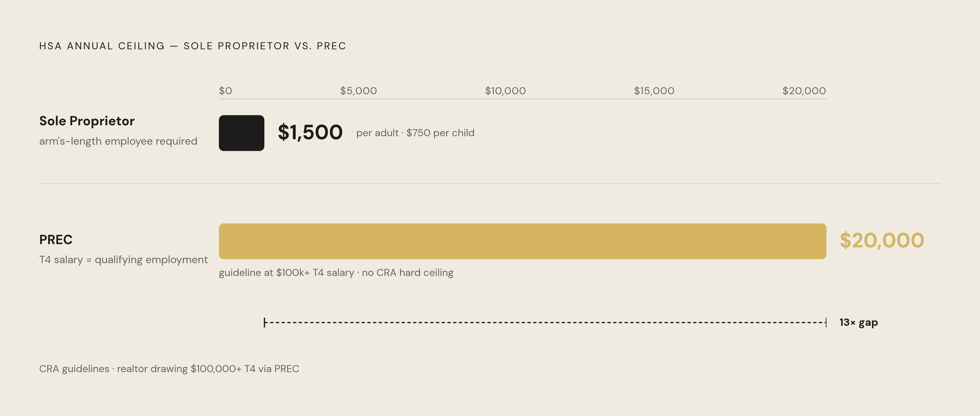This screenshot has width=980, height=416.
Task: Click the $10,000 axis label
Action: [x=505, y=91]
